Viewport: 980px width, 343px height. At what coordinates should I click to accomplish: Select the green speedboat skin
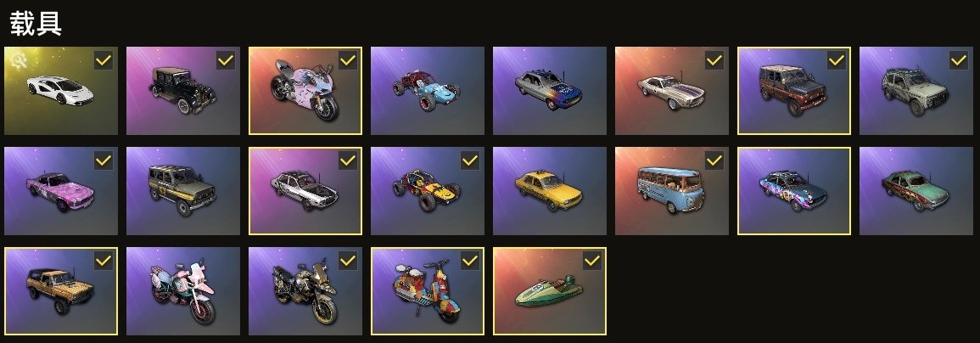tap(549, 291)
